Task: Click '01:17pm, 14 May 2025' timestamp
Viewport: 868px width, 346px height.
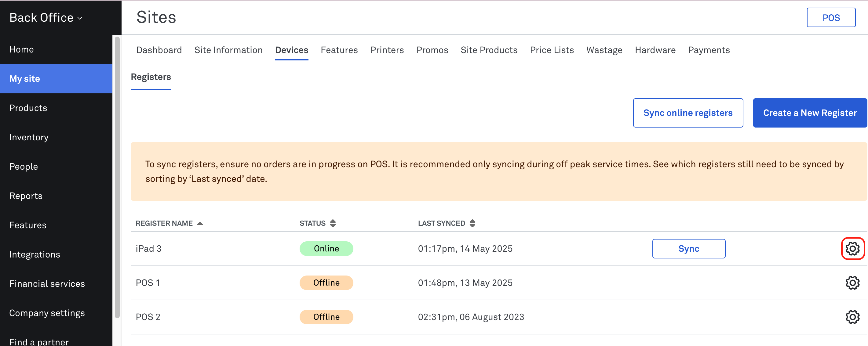Action: 465,248
